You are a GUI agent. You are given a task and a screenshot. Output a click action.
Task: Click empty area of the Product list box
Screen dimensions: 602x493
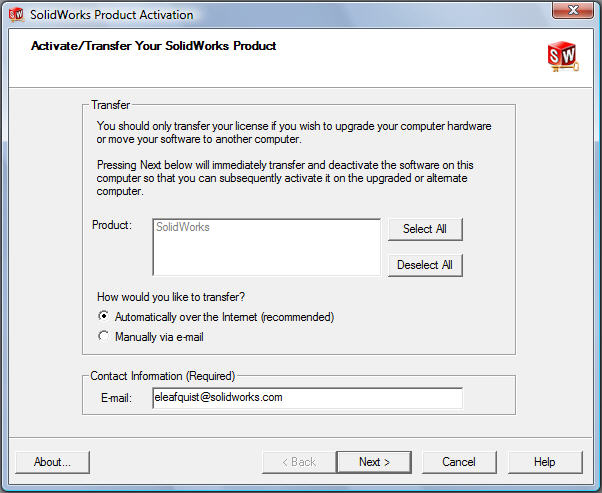pos(266,256)
